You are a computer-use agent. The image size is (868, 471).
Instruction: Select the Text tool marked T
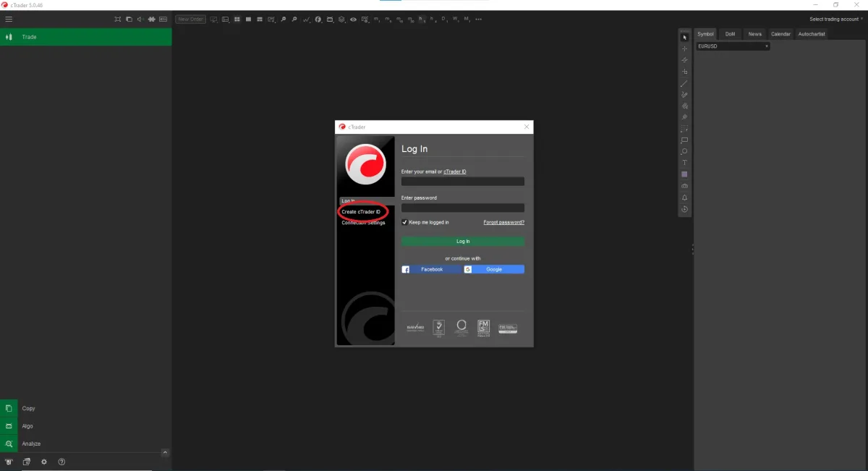685,163
